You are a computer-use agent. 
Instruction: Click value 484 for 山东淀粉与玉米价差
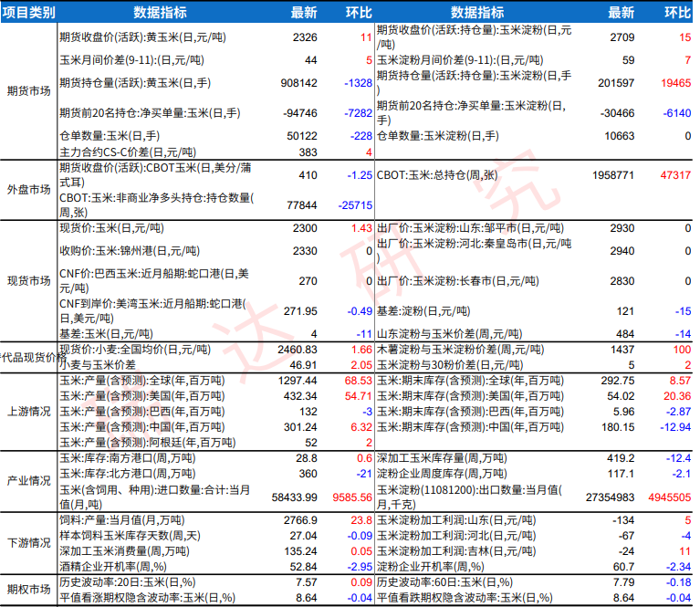625,334
